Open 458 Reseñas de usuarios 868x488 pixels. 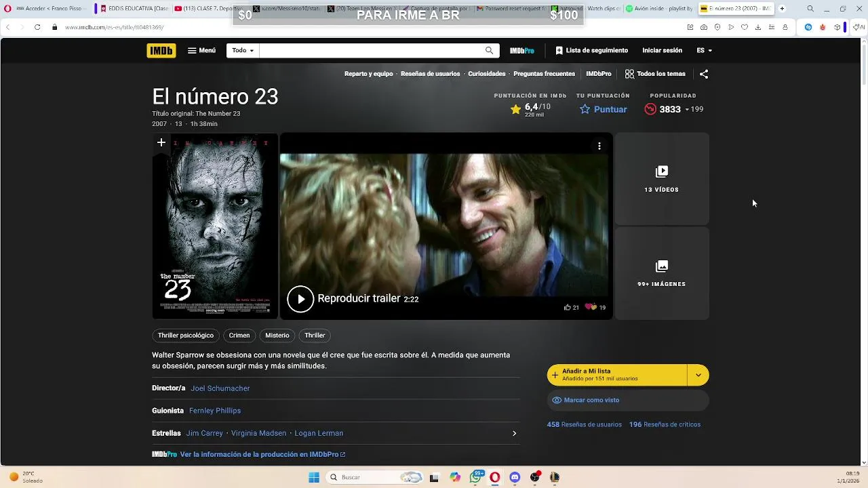coord(585,425)
